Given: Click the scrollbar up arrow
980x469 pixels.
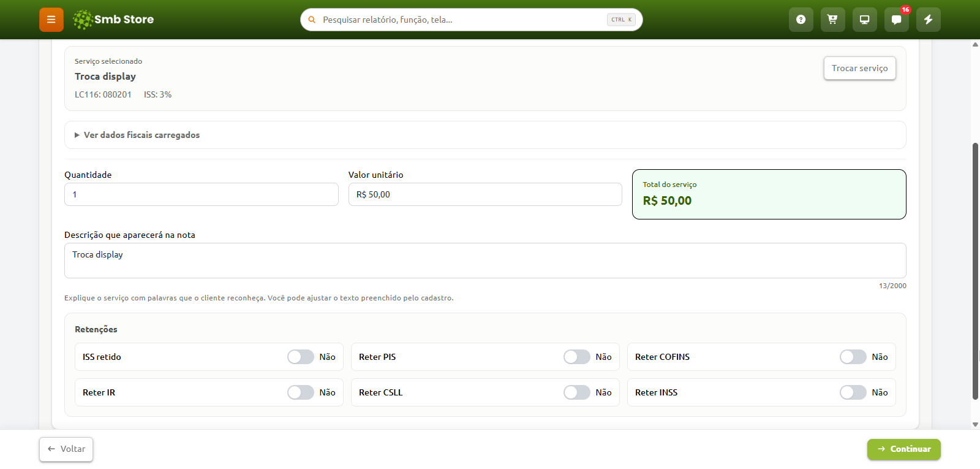Looking at the screenshot, I should [x=975, y=44].
